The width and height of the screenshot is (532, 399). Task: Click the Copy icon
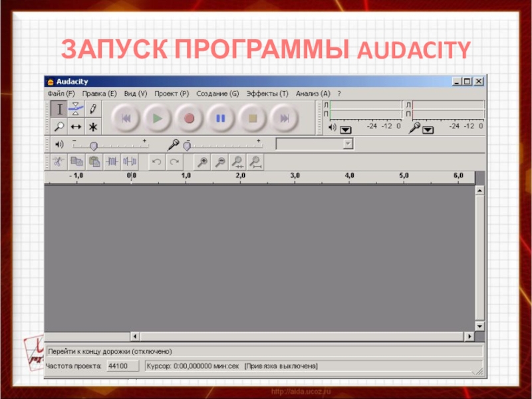[76, 162]
